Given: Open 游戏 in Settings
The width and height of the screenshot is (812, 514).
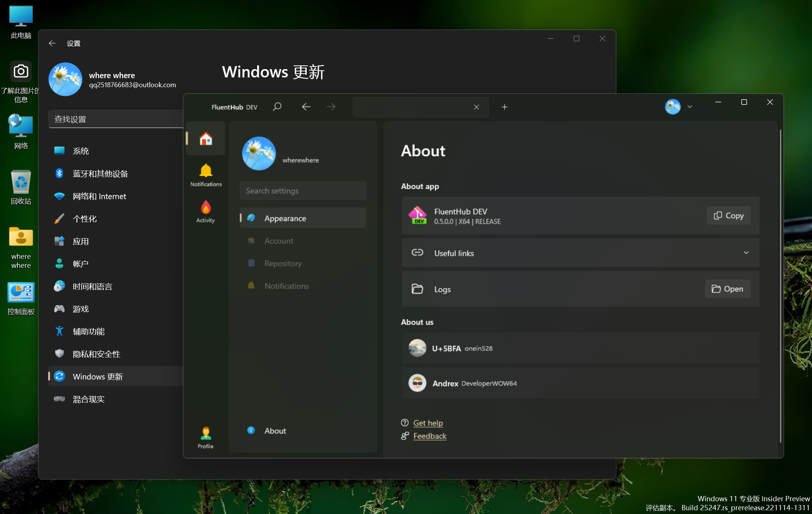Looking at the screenshot, I should [x=116, y=309].
